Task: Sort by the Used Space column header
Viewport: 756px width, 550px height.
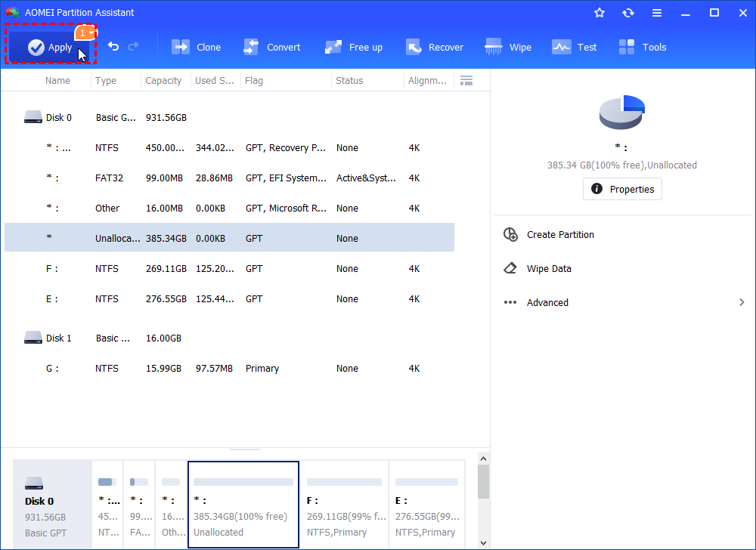Action: (215, 80)
